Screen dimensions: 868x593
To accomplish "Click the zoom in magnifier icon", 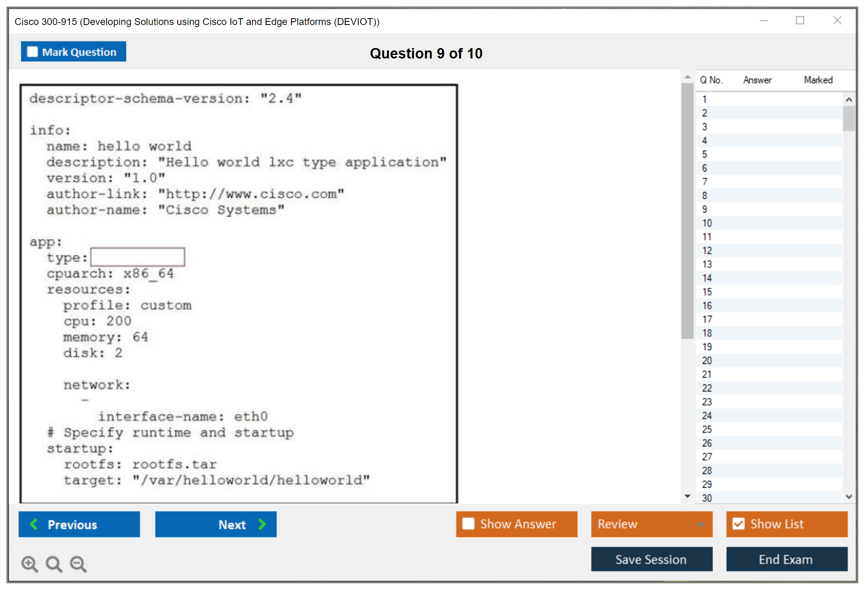I will click(x=29, y=564).
